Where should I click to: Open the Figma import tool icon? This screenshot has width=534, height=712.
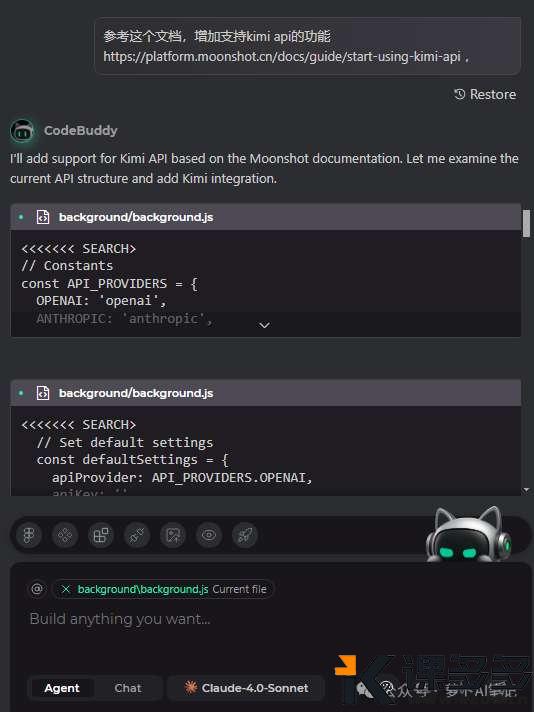coord(29,535)
